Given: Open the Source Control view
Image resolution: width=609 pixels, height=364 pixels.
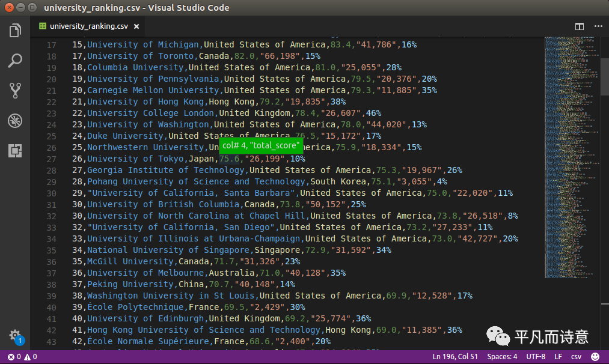Looking at the screenshot, I should pyautogui.click(x=15, y=91).
